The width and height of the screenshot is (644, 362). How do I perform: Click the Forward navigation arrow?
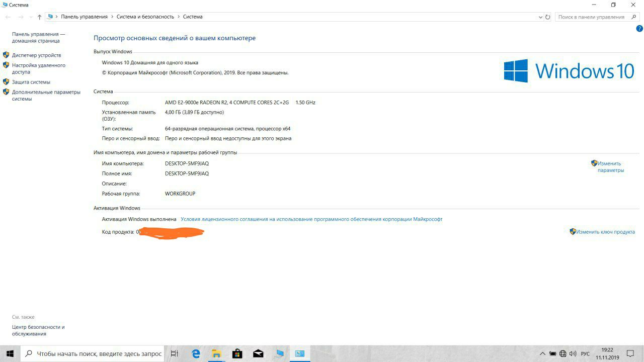[21, 17]
